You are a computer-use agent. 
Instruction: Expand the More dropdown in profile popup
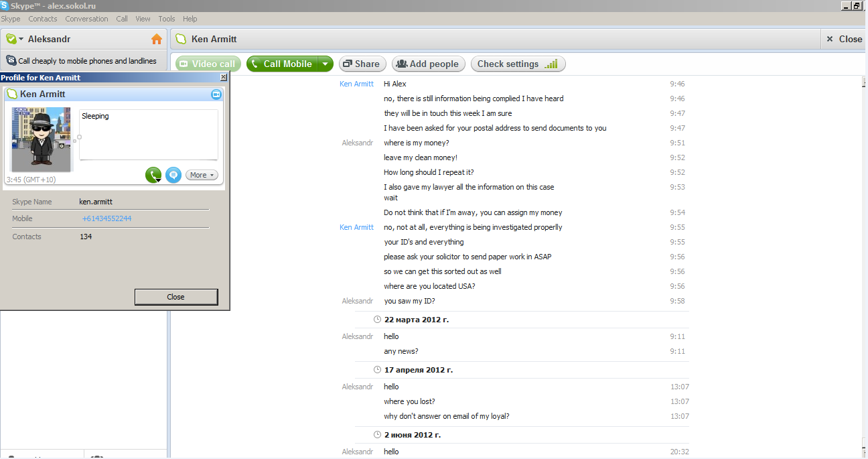click(202, 175)
